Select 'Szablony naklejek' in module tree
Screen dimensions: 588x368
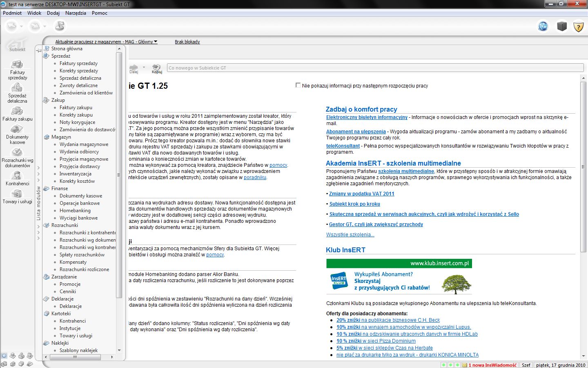[79, 350]
